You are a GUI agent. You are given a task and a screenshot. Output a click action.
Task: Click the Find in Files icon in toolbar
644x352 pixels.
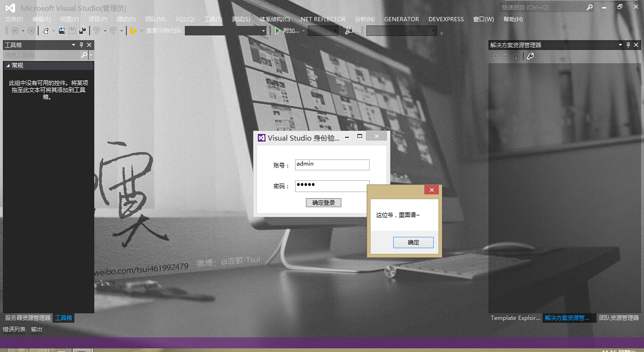coord(349,31)
